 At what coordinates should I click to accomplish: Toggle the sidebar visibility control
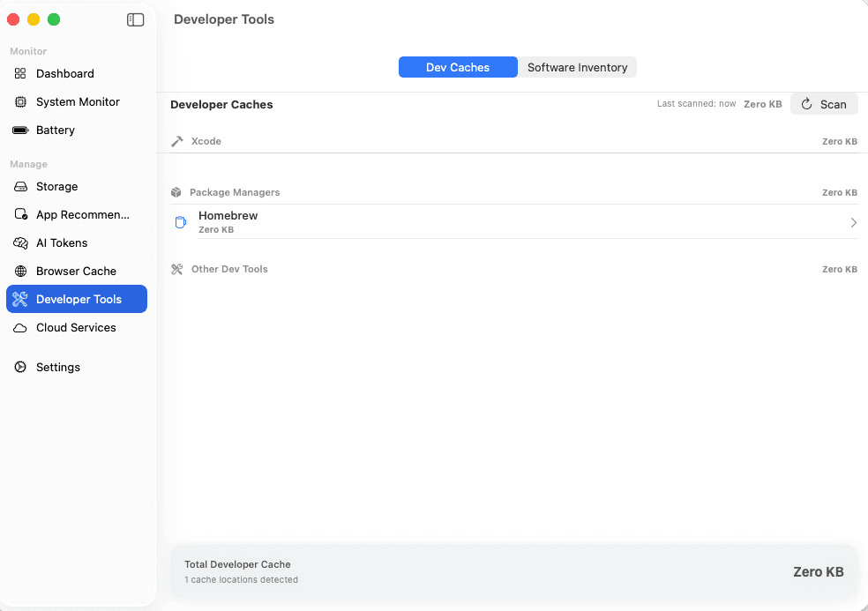[135, 19]
